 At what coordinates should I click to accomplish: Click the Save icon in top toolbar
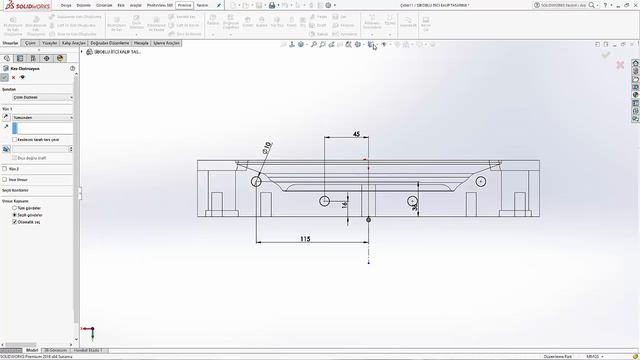pyautogui.click(x=259, y=5)
